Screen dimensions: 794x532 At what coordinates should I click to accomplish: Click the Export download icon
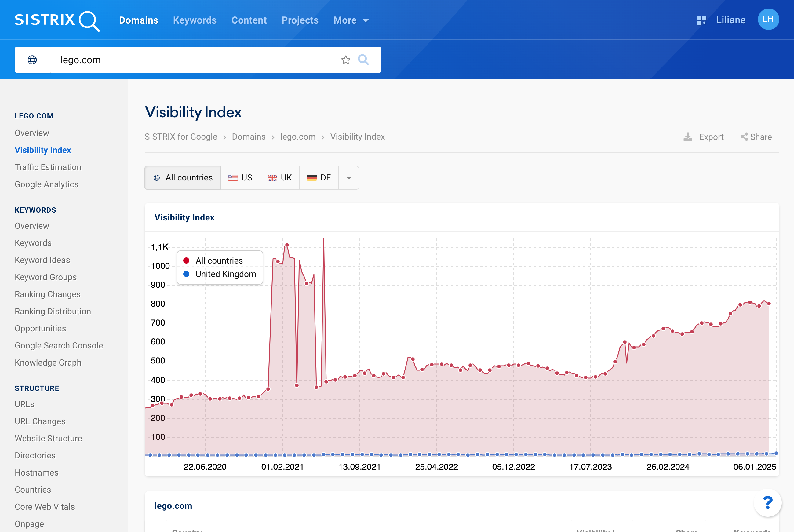(x=687, y=137)
